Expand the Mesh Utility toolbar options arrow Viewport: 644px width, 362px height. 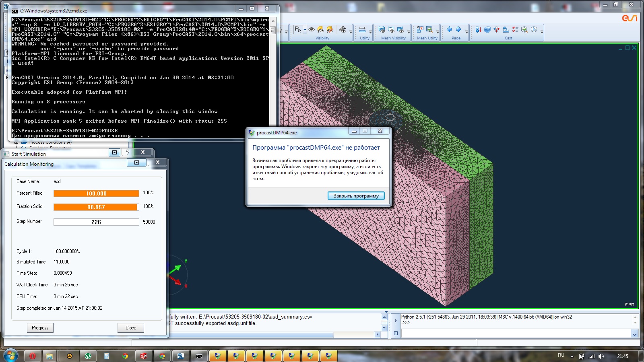(438, 32)
